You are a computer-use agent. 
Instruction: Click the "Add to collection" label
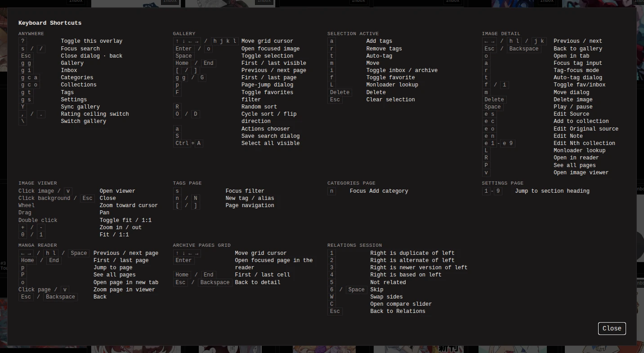coord(581,121)
